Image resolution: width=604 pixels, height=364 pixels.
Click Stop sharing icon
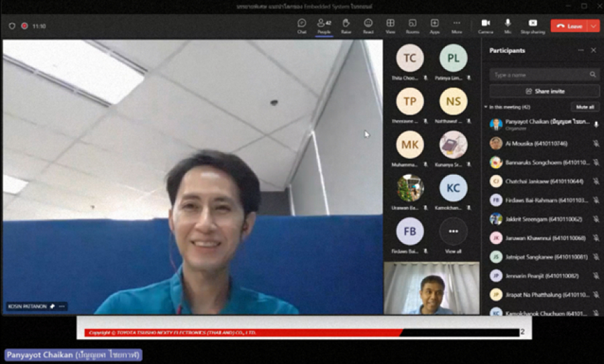tap(533, 25)
